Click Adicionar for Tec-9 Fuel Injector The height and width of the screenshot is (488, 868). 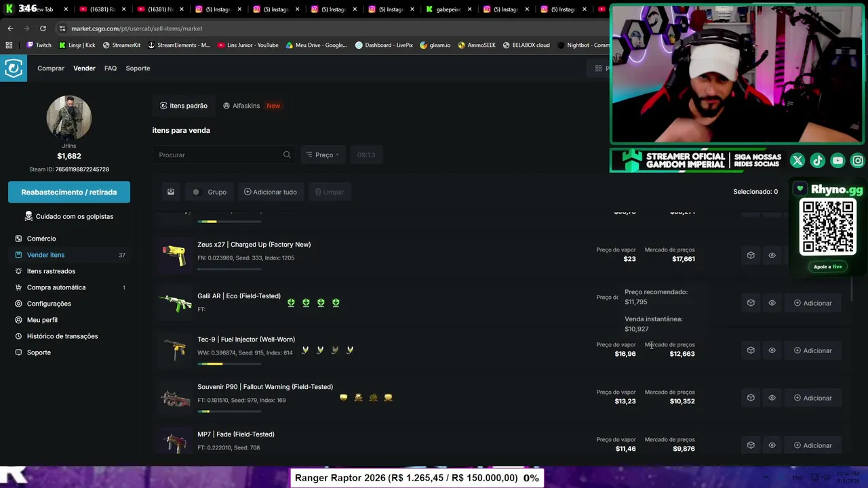pos(812,350)
